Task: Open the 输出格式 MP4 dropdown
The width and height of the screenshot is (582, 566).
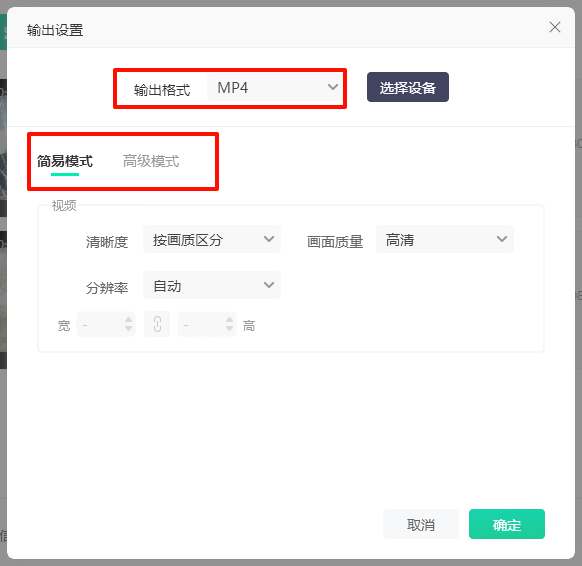Action: (274, 87)
